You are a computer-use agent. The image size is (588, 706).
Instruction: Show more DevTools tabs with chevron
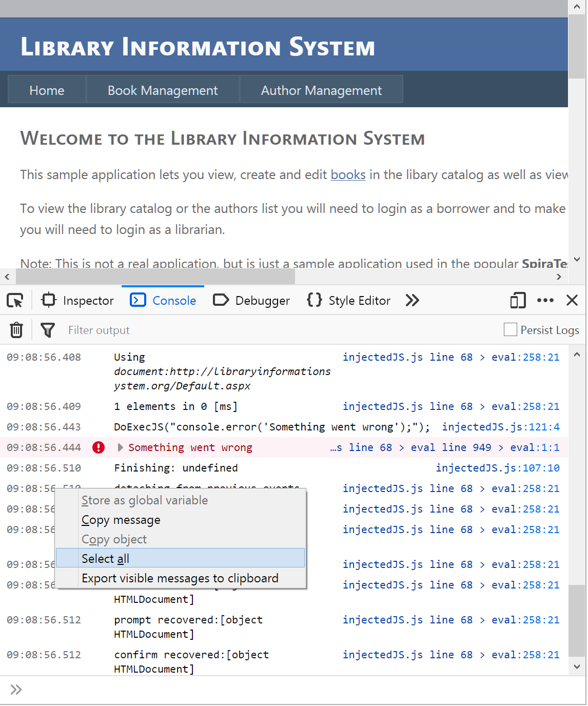click(412, 300)
